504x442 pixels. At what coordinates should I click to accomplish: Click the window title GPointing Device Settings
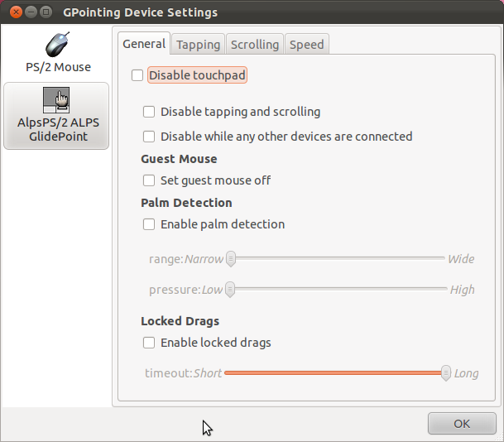pos(140,12)
